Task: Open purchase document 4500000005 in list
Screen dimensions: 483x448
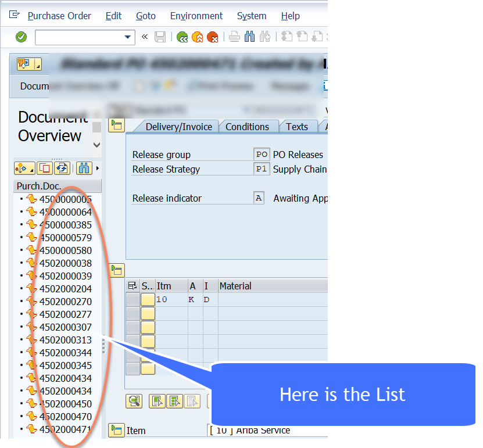Action: 65,199
